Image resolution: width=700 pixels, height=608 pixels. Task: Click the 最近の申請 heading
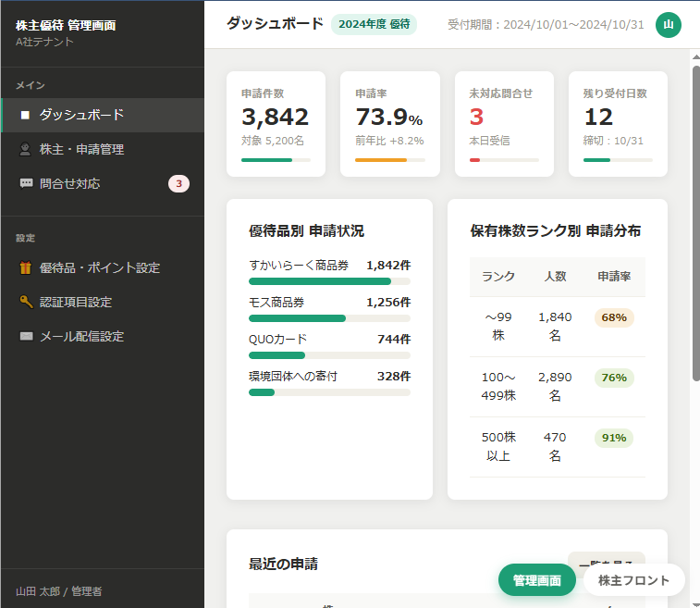tap(284, 565)
